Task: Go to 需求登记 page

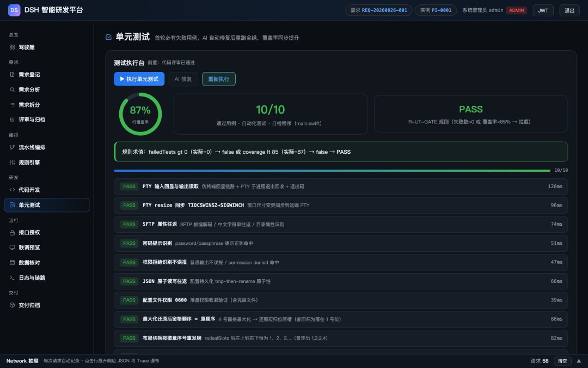Action: pyautogui.click(x=46, y=74)
